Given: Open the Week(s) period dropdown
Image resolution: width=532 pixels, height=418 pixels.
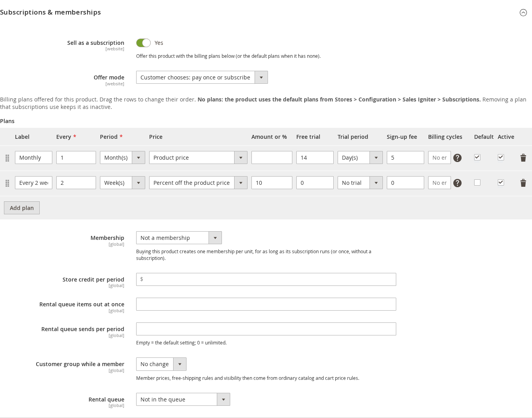Looking at the screenshot, I should click(122, 183).
